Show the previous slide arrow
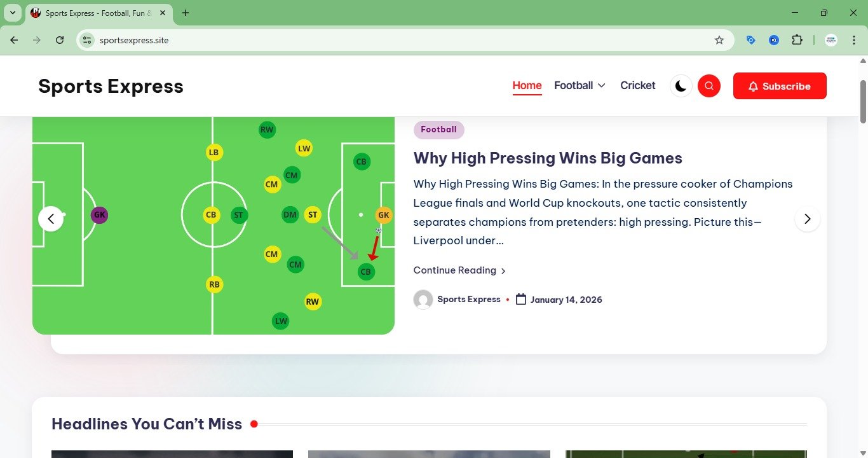Image resolution: width=868 pixels, height=458 pixels. (x=51, y=219)
